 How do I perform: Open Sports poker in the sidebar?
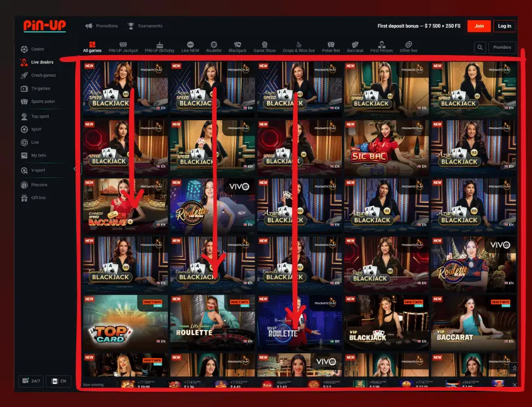pos(38,101)
